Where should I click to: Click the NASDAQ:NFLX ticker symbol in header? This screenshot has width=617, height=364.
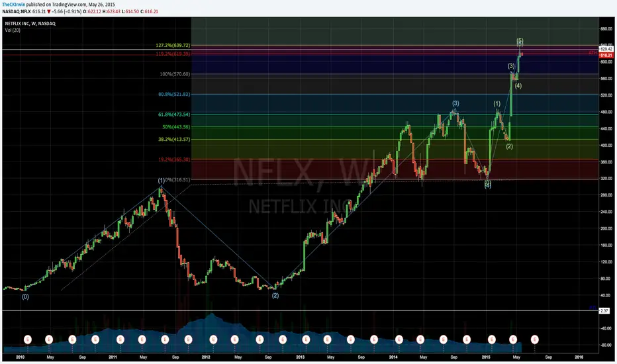[16, 11]
